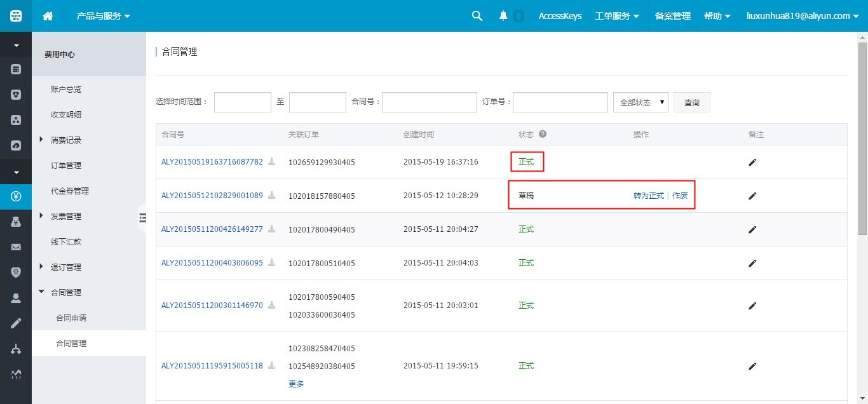
Task: Open the search magnifier icon
Action: (477, 16)
